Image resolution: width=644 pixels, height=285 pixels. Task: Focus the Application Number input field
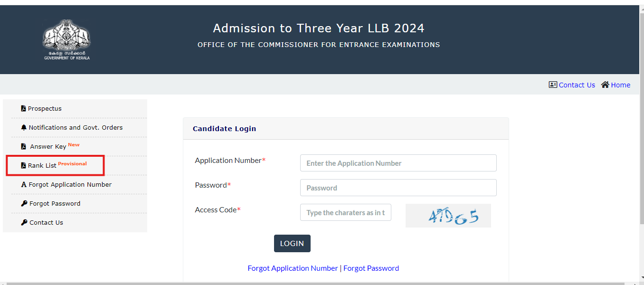coord(398,163)
